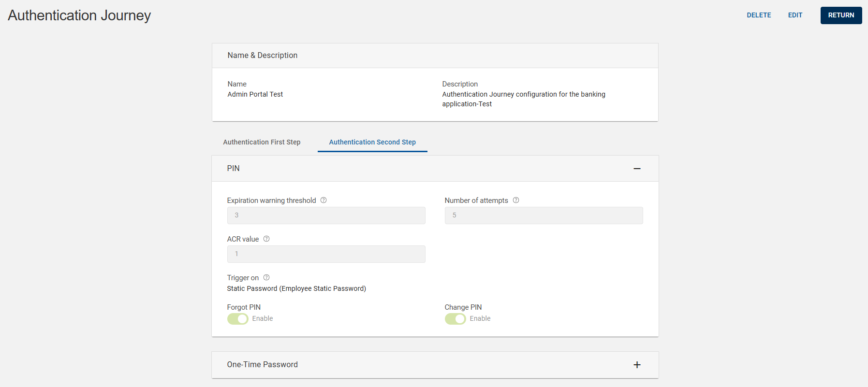Click EDIT to modify the journey
Screen dimensions: 868x387
tap(795, 15)
